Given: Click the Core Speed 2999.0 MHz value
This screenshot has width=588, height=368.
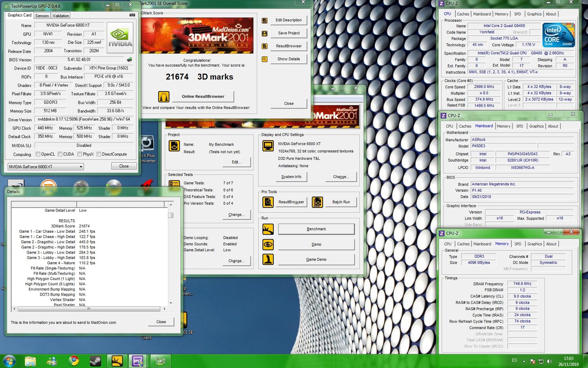Looking at the screenshot, I should pos(484,87).
